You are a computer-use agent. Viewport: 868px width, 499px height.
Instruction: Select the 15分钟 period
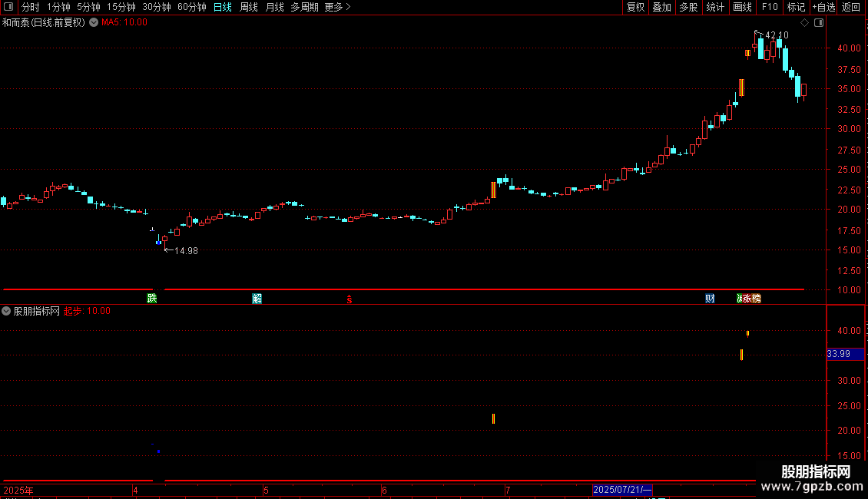point(121,7)
